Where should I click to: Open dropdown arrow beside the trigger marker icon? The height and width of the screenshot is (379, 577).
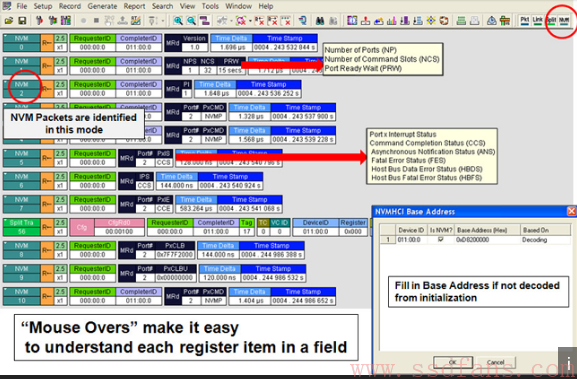[x=163, y=21]
